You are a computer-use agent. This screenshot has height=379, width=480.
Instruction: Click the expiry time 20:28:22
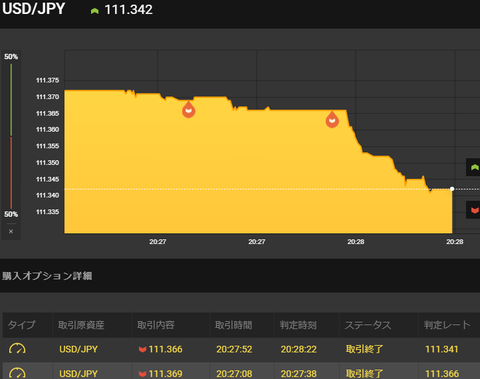coord(298,349)
